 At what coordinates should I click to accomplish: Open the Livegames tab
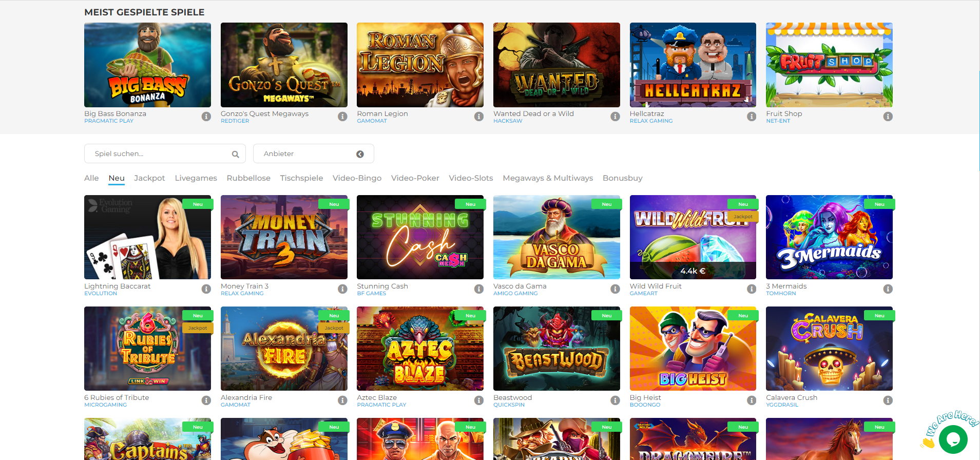196,178
